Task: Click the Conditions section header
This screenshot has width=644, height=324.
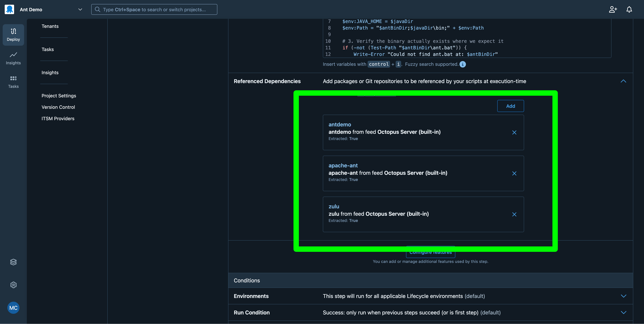Action: [x=431, y=281]
